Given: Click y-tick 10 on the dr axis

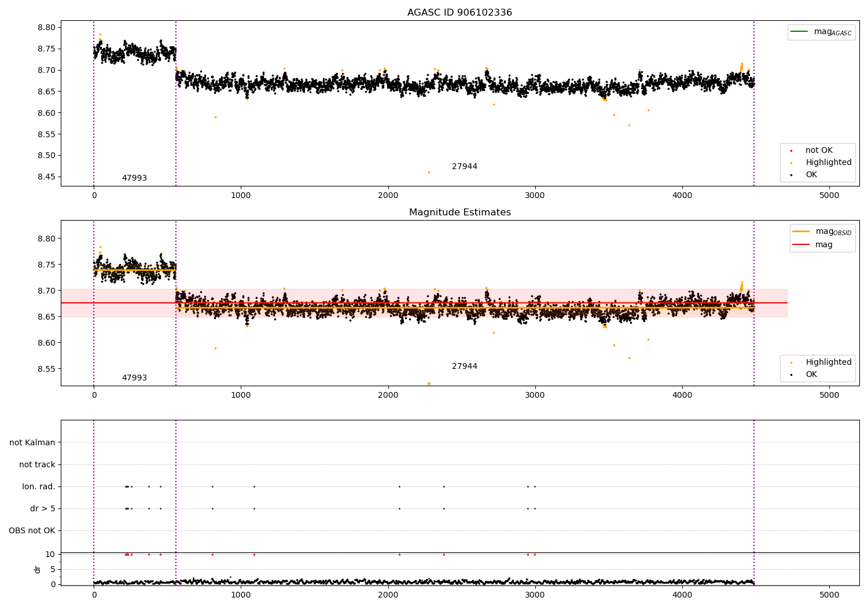Looking at the screenshot, I should coord(51,554).
